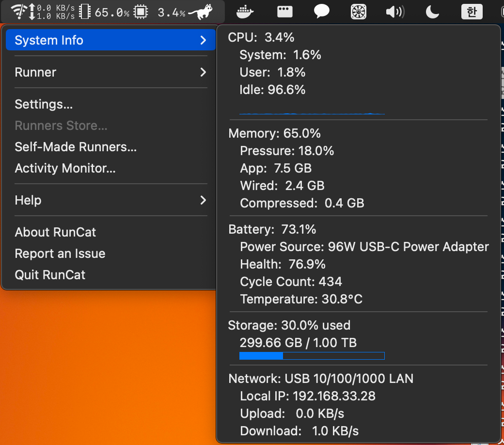
Task: Open the System Info submenu
Action: 110,40
